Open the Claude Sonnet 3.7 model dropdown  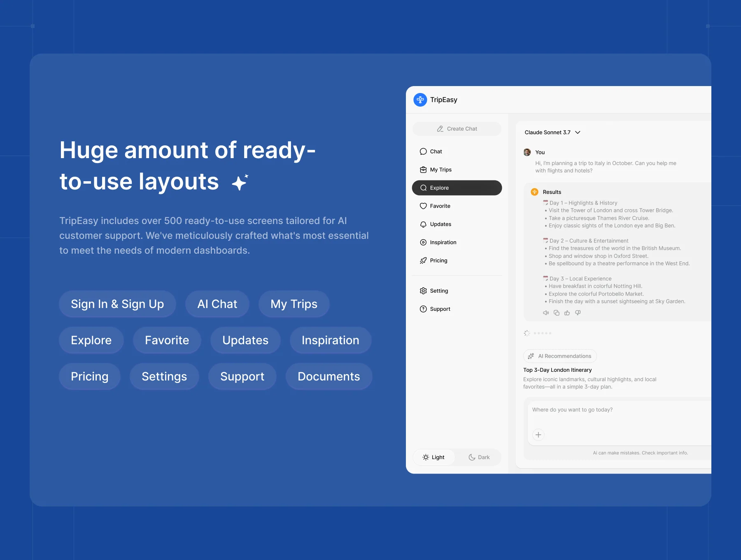pos(552,132)
